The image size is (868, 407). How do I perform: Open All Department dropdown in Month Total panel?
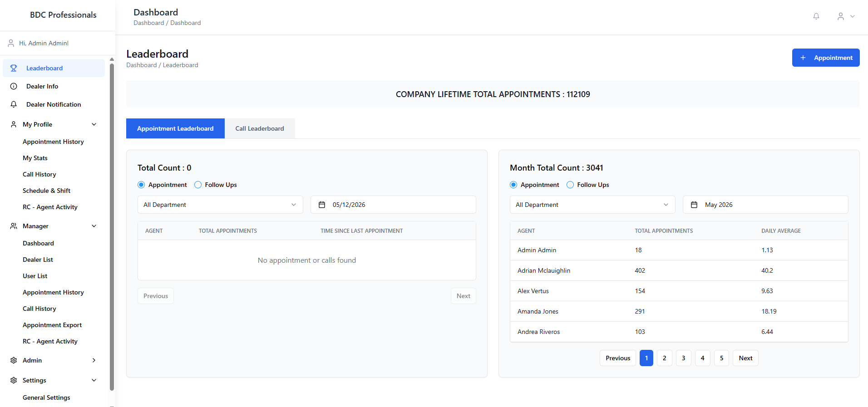pyautogui.click(x=592, y=205)
